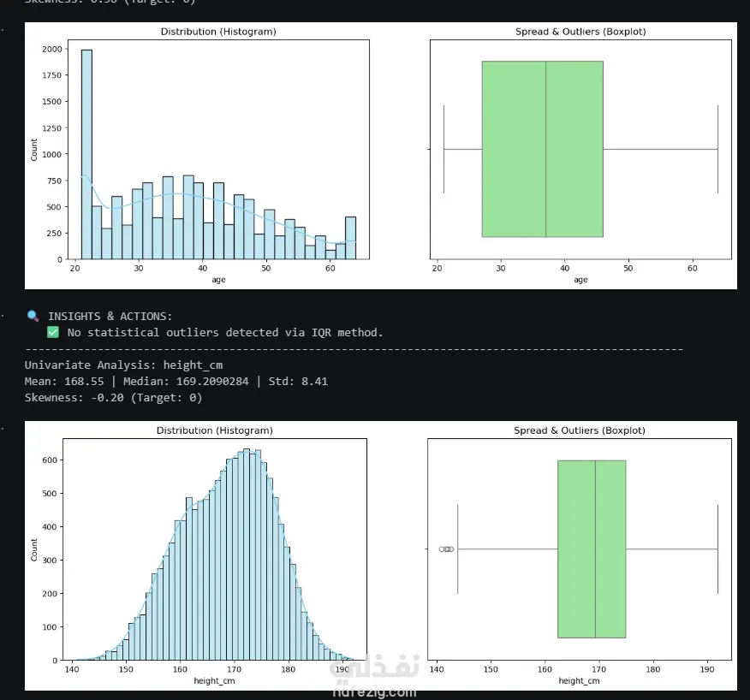Click 'Distribution (Histogram)' title above age plot
The height and width of the screenshot is (700, 750).
218,32
